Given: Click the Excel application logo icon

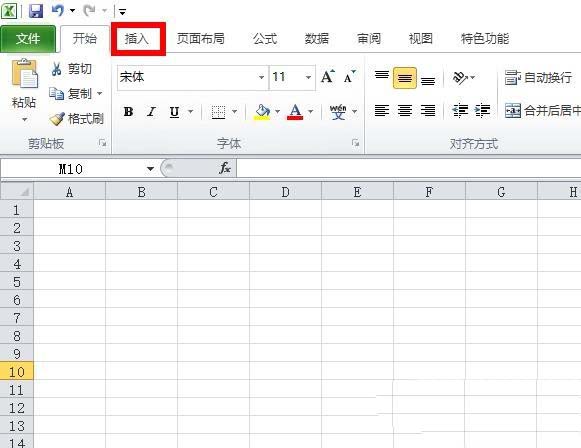Looking at the screenshot, I should click(x=9, y=11).
